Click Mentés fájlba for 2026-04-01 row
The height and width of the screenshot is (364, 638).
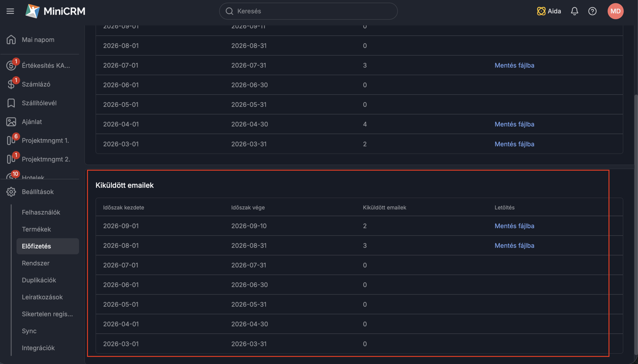(x=514, y=124)
